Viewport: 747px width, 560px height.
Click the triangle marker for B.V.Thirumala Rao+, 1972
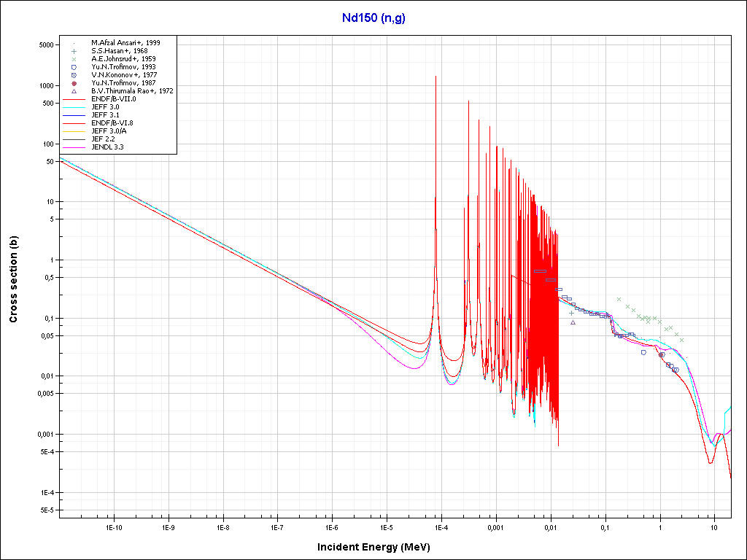(74, 91)
